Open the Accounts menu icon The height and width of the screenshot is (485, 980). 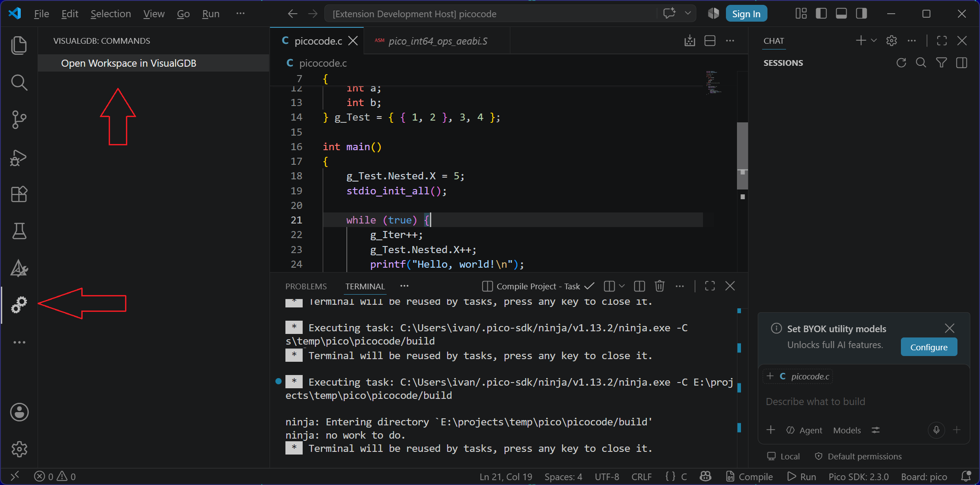(x=19, y=412)
